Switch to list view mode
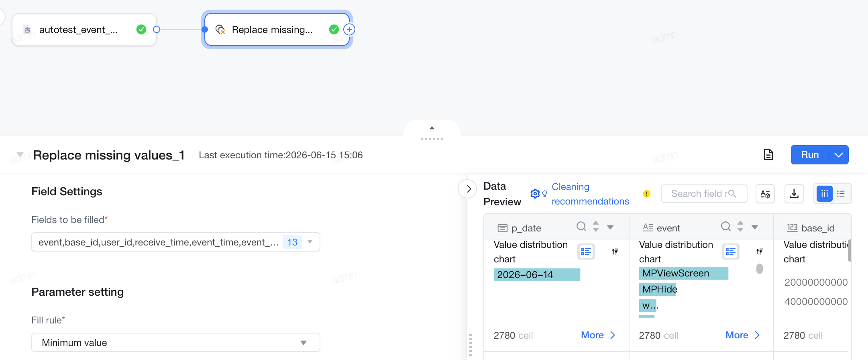Viewport: 868px width, 360px height. coord(841,194)
